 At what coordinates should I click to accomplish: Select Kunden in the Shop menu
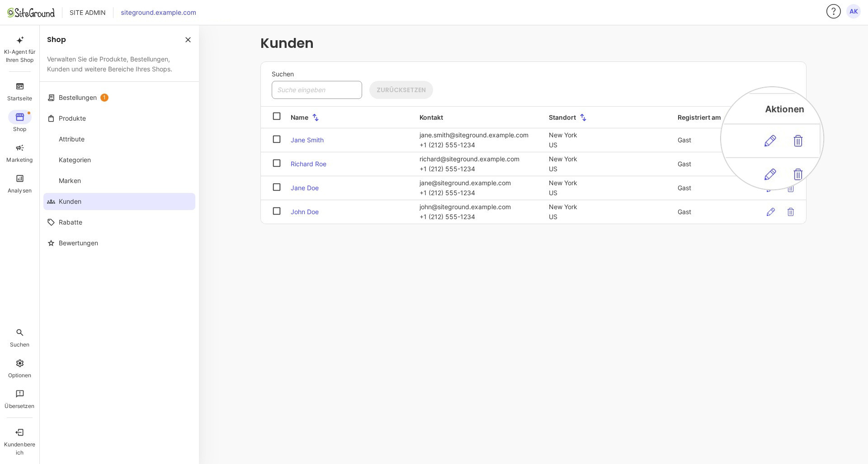click(x=119, y=202)
